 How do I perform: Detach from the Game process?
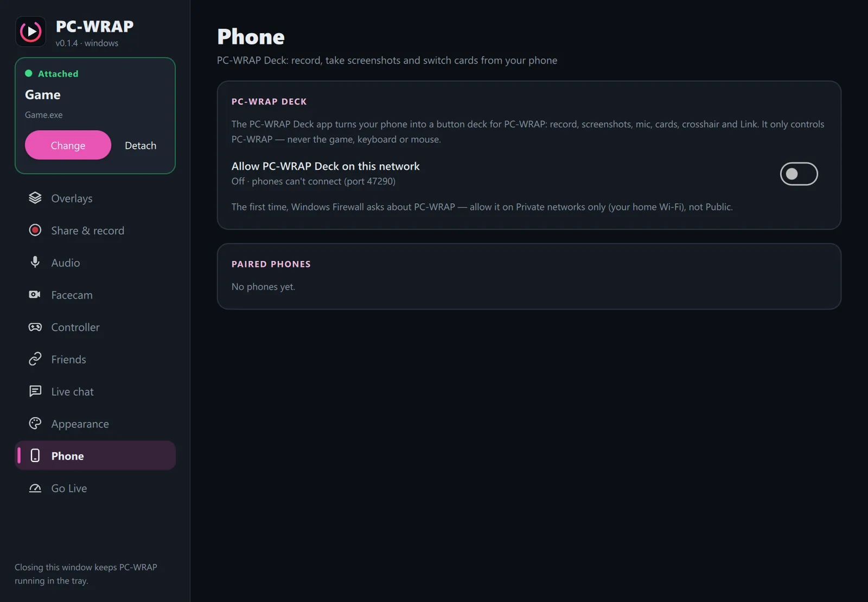click(x=141, y=145)
